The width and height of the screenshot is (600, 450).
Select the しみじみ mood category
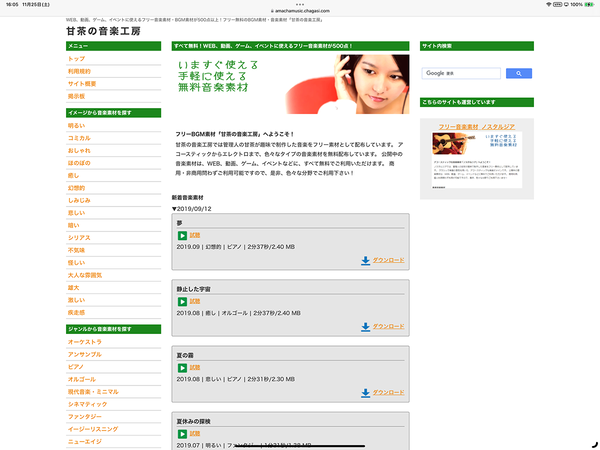pos(79,201)
